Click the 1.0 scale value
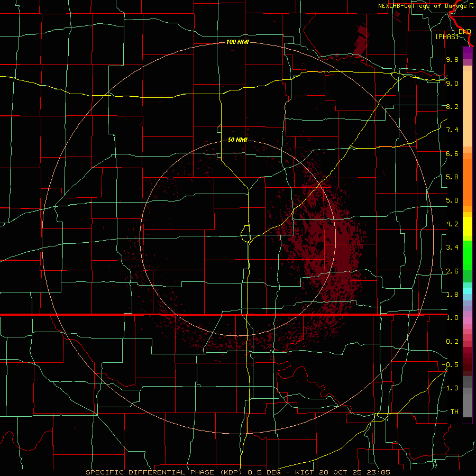This screenshot has height=476, width=476. point(452,318)
